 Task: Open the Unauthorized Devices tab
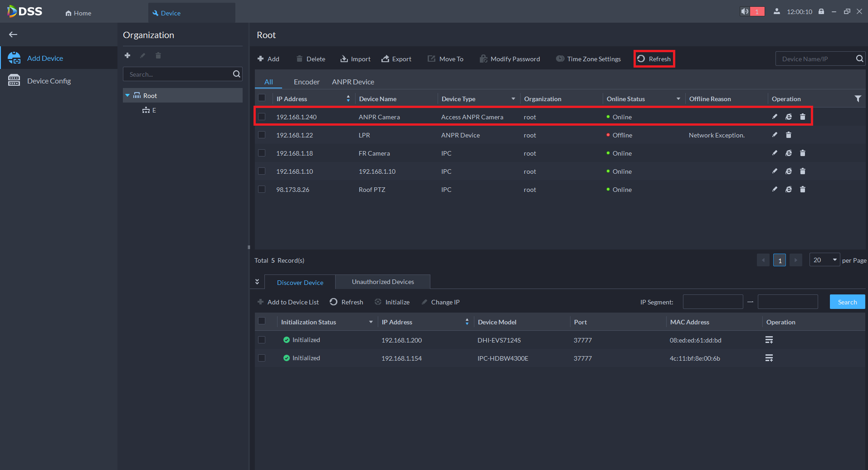click(383, 282)
